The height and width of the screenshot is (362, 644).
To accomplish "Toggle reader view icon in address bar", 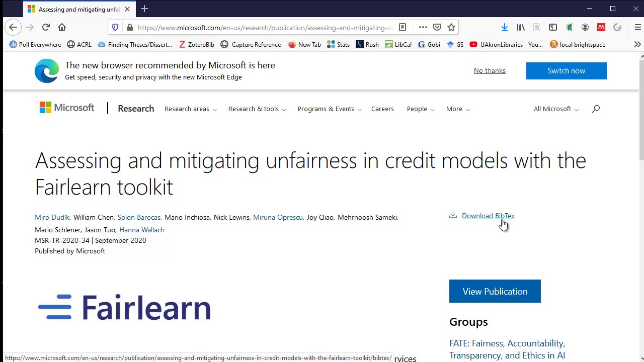I will coord(403,27).
